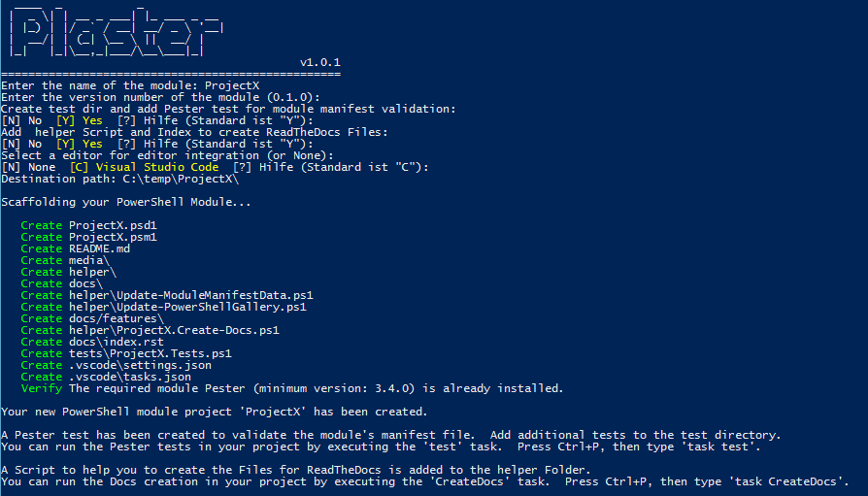Click the v1.0.1 version number
Screen dimensions: 868x496
pyautogui.click(x=319, y=62)
